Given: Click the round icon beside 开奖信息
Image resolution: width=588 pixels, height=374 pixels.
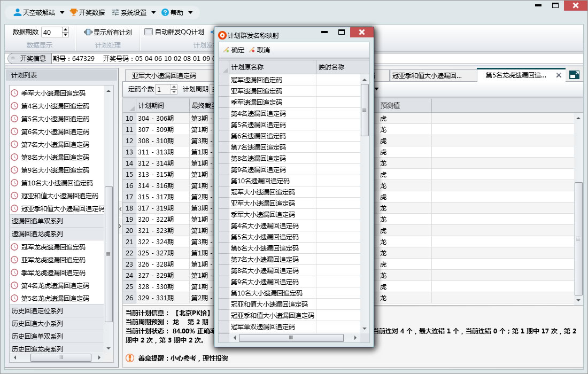Looking at the screenshot, I should click(x=13, y=58).
